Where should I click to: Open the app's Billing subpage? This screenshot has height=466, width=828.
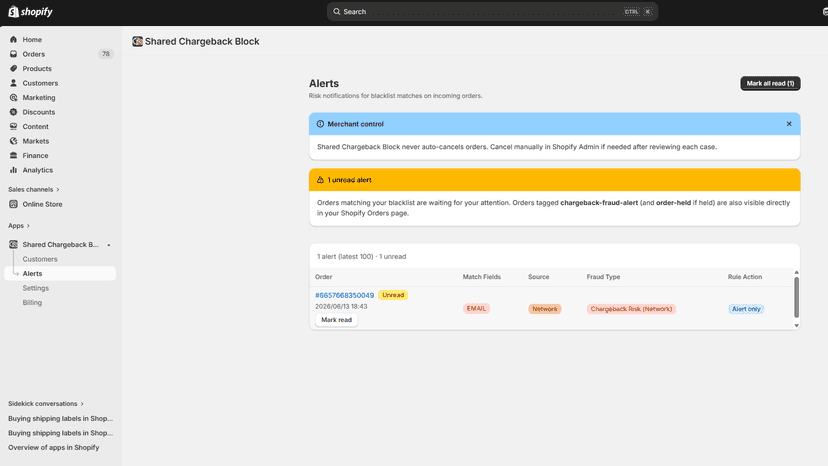tap(32, 303)
